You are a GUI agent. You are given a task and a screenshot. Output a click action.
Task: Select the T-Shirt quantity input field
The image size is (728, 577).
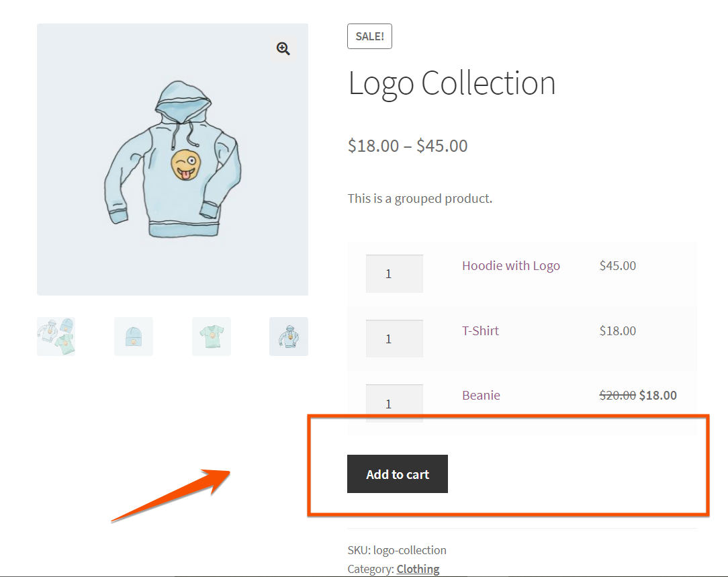click(394, 338)
